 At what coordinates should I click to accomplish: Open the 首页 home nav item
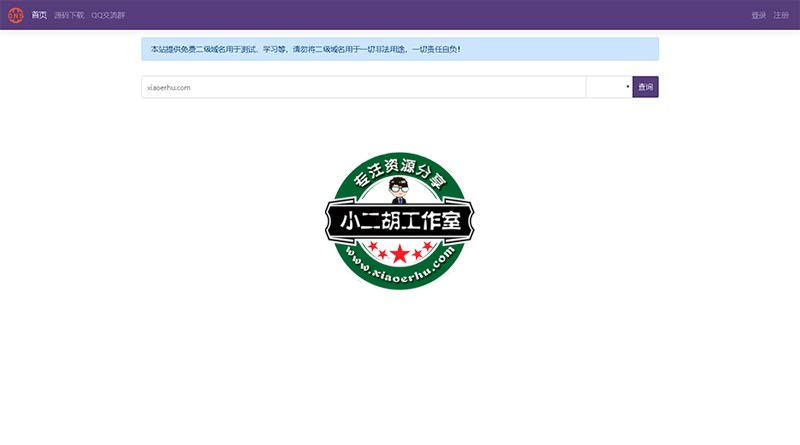tap(39, 15)
